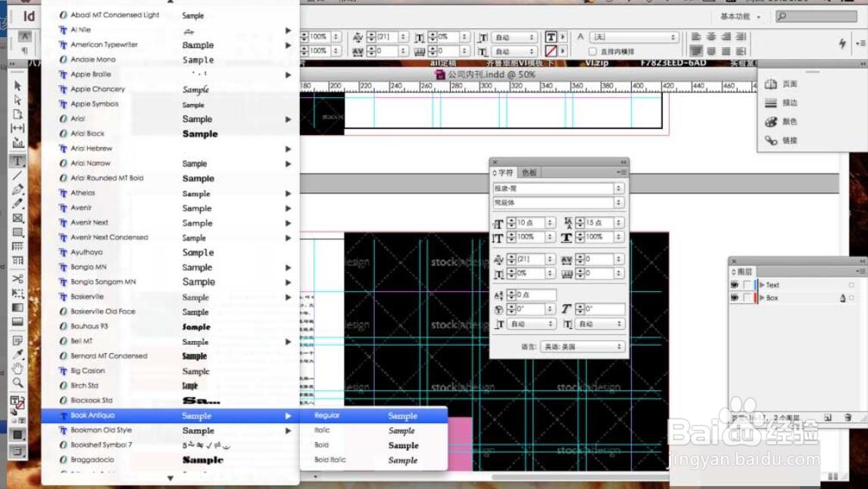
Task: Select the Rectangle Frame tool
Action: (17, 218)
